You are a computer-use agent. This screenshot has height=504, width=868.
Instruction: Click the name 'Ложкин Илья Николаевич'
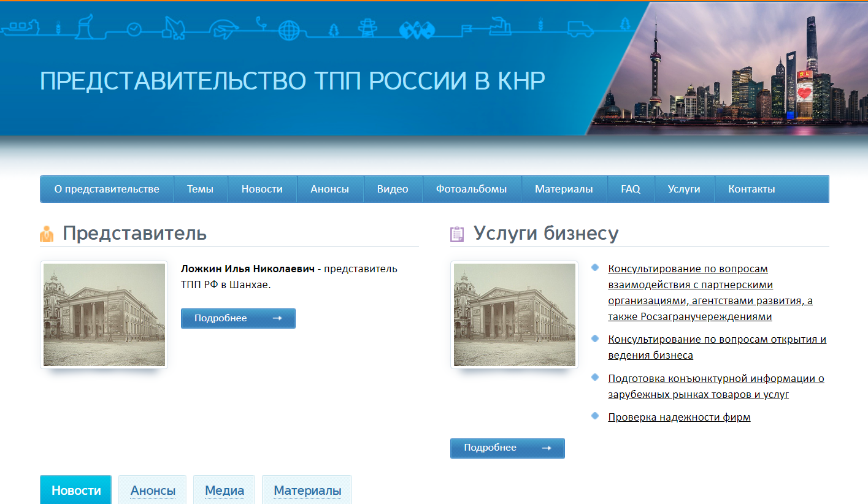click(x=248, y=269)
